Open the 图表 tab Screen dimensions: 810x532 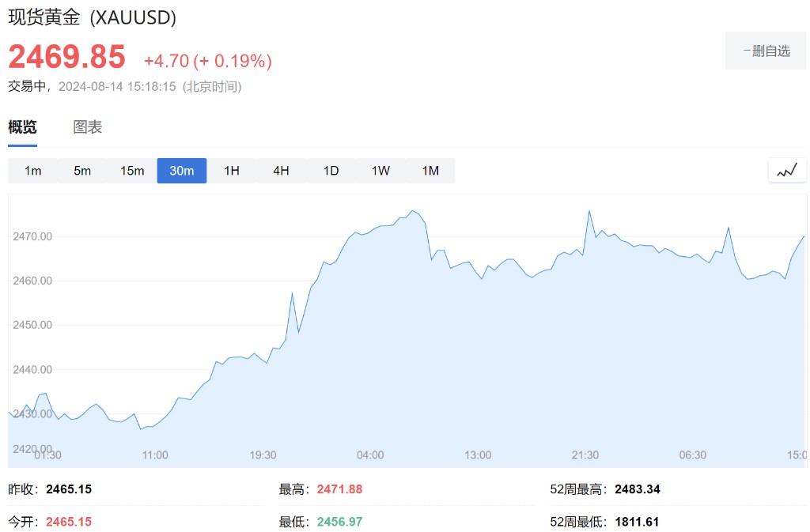[88, 127]
